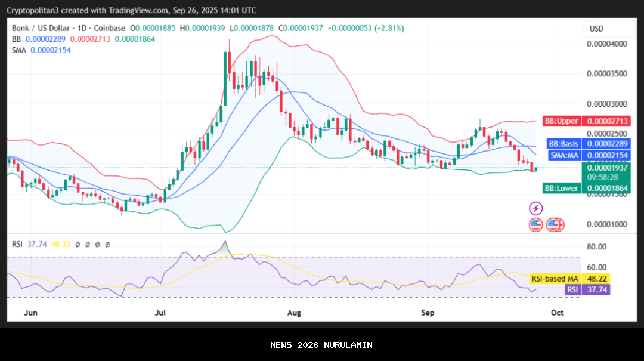This screenshot has width=644, height=361.
Task: Click the BB:Lower price label
Action: point(561,189)
